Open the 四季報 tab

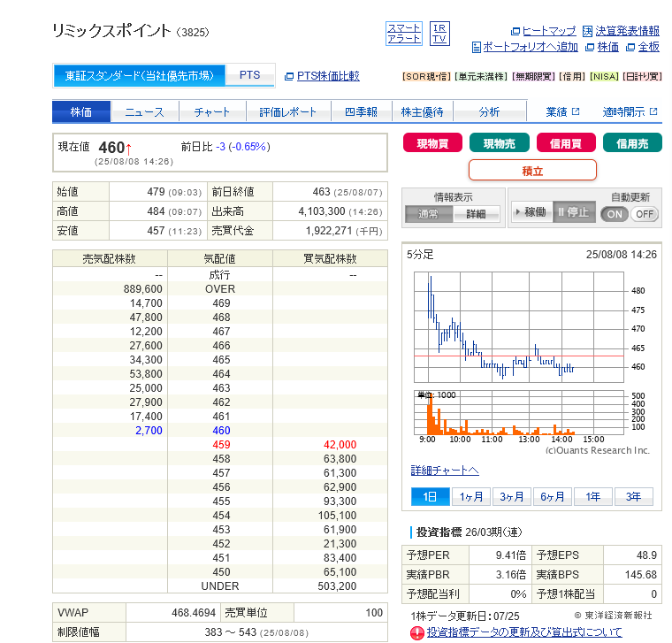[362, 111]
